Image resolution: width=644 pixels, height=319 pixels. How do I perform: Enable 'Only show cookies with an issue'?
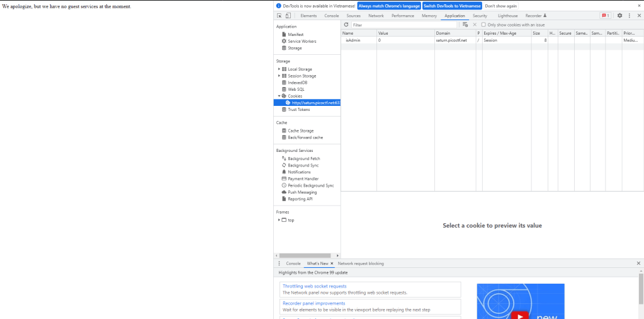point(483,25)
